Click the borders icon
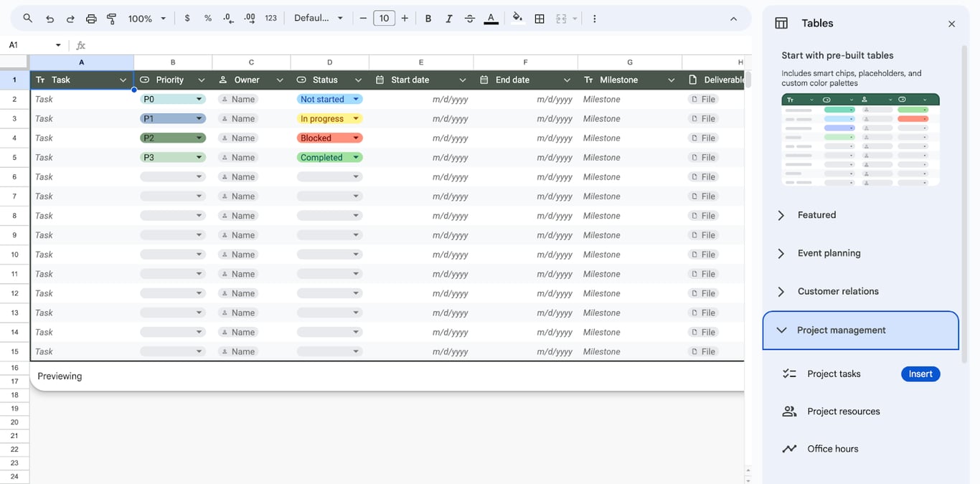The height and width of the screenshot is (484, 980). (540, 19)
